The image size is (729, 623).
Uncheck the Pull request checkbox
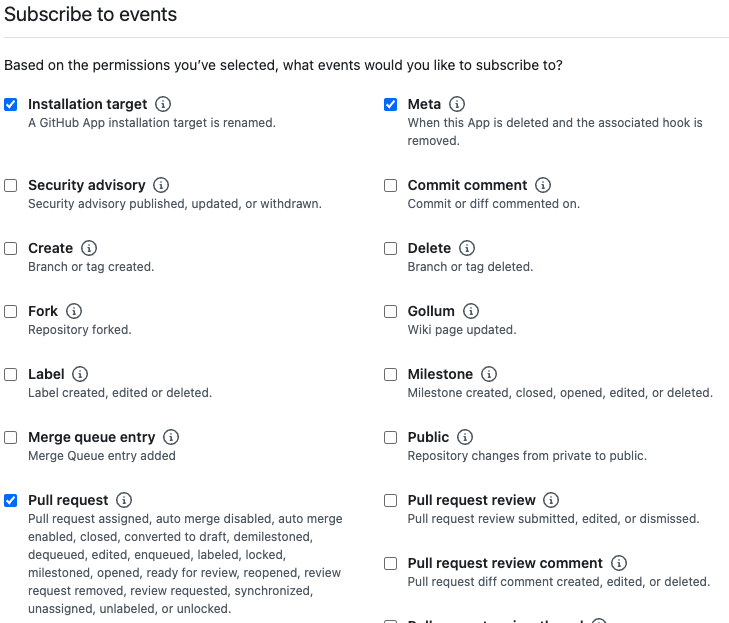(11, 500)
